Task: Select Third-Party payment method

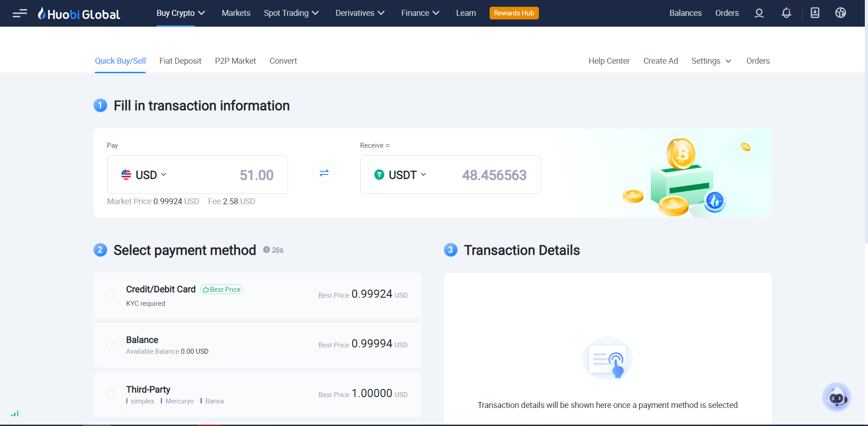Action: tap(257, 395)
